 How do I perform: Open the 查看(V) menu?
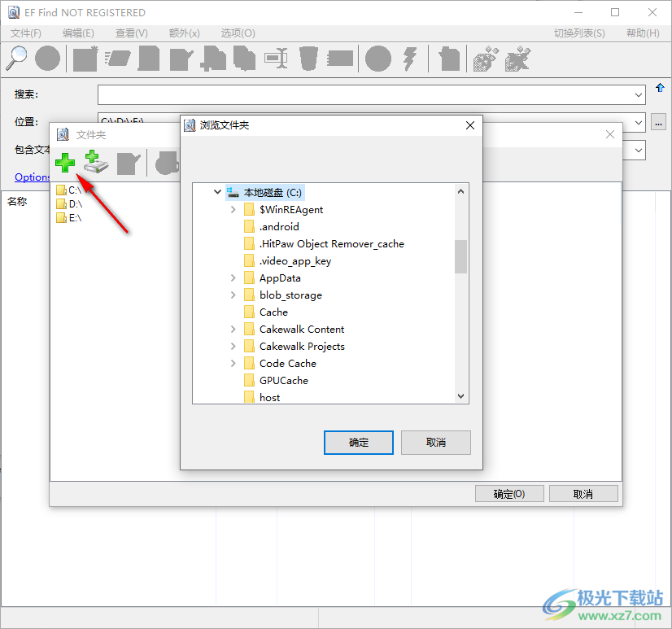coord(132,33)
